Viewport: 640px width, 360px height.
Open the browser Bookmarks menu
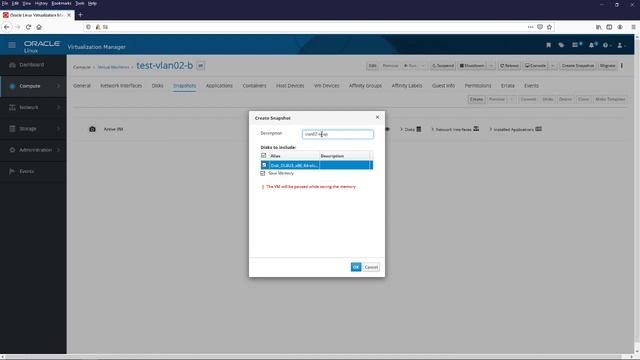coord(61,3)
